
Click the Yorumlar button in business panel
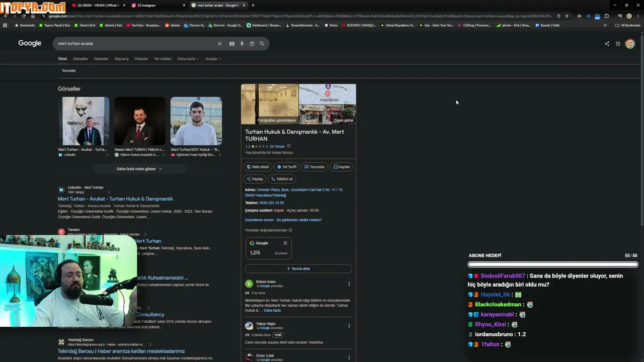click(314, 167)
